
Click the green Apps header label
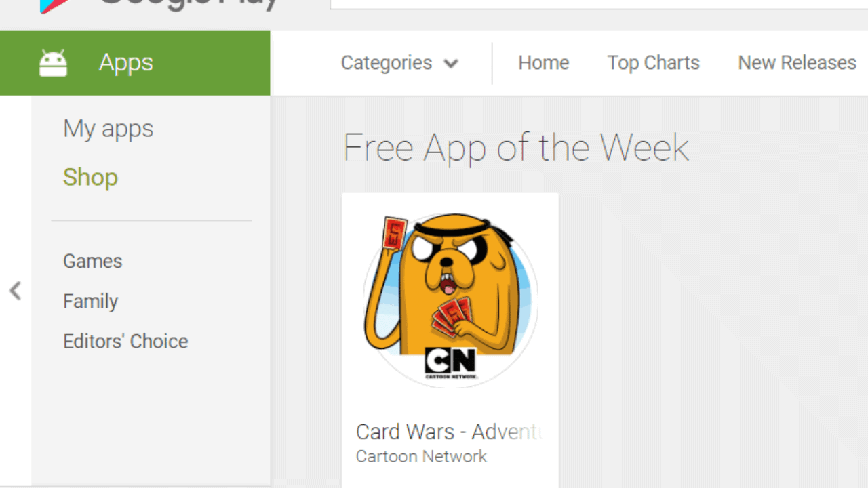tap(126, 62)
